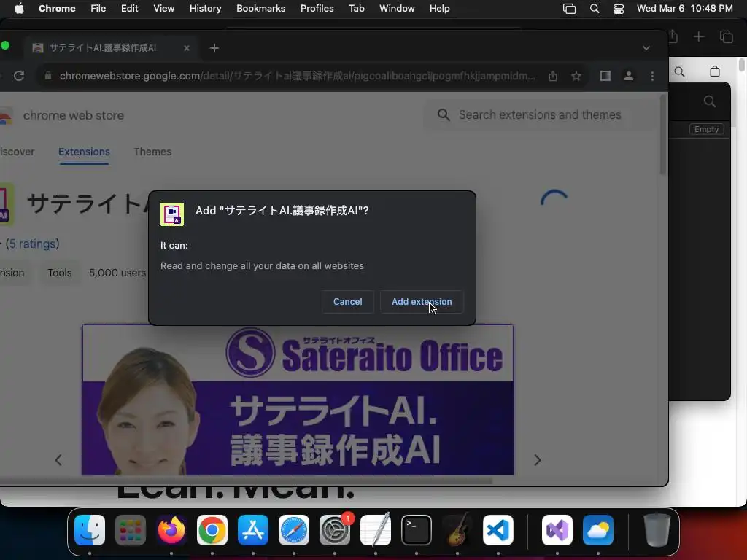
Task: Click the bag icon in the background window
Action: coord(715,71)
